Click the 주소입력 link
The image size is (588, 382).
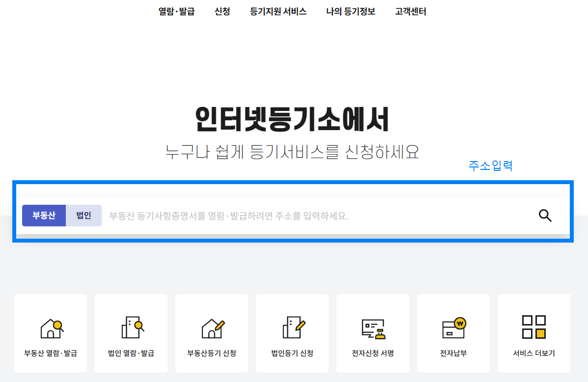(x=490, y=166)
